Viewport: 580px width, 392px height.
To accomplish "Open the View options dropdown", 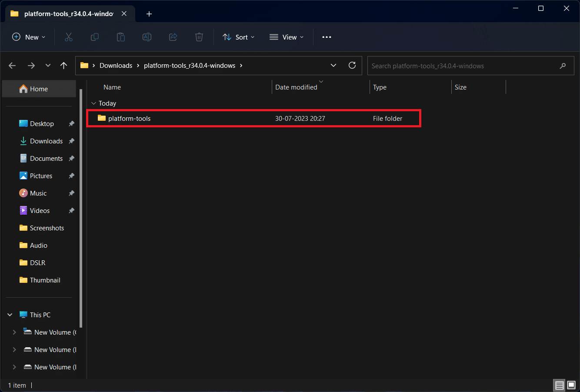I will pos(286,37).
